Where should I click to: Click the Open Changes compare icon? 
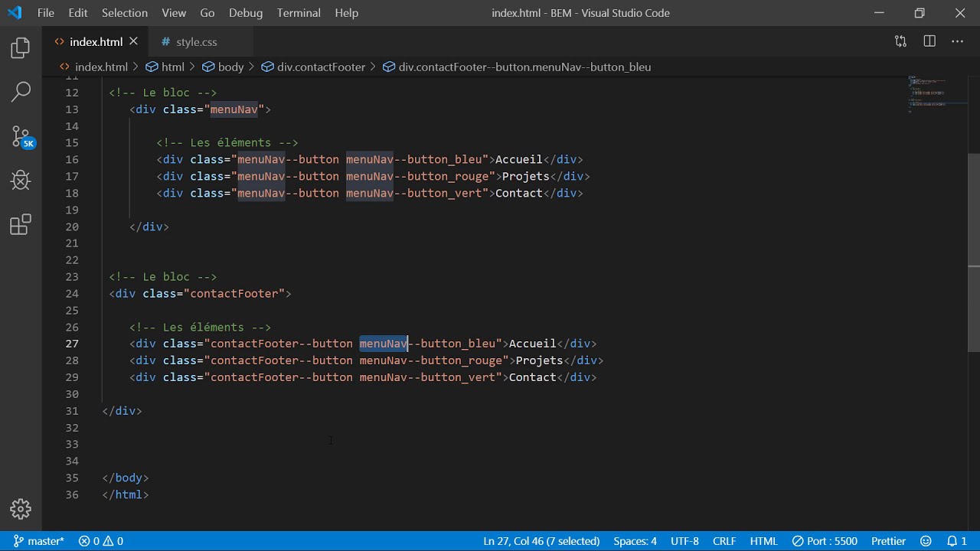click(x=900, y=41)
